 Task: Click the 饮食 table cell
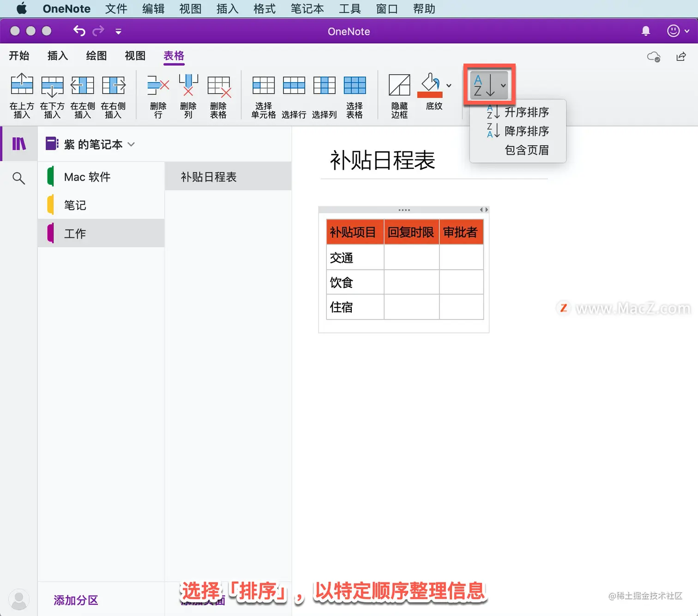[x=355, y=282]
